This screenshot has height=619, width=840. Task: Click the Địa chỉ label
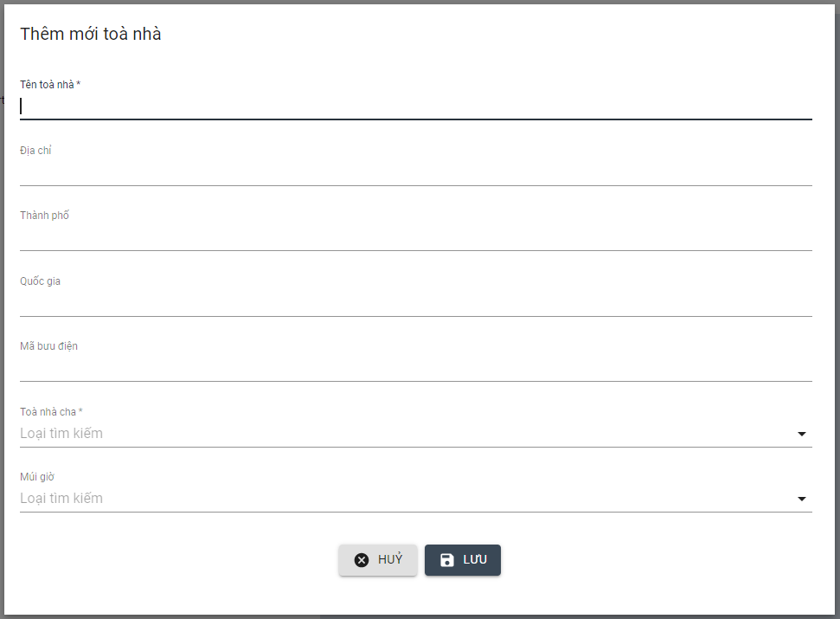click(x=36, y=151)
